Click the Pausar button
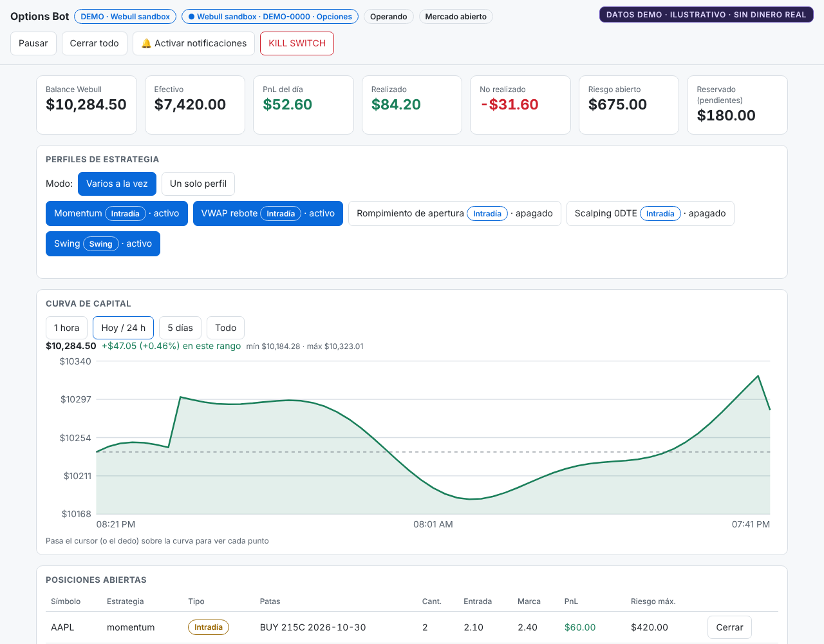Image resolution: width=824 pixels, height=644 pixels. [x=33, y=43]
